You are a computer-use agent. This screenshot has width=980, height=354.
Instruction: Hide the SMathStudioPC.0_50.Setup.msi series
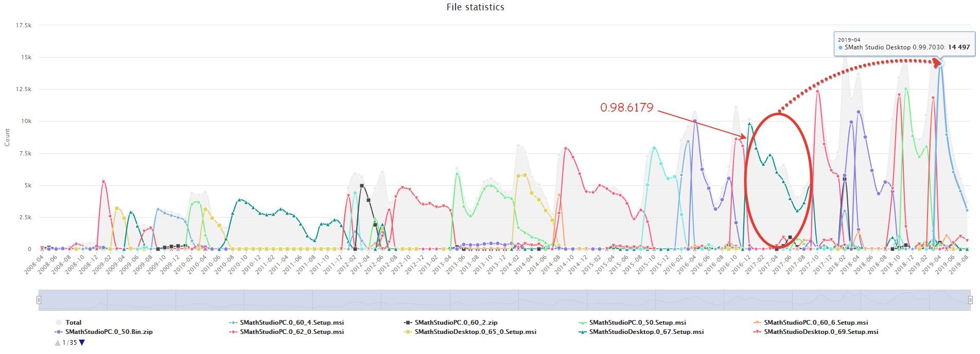point(637,323)
